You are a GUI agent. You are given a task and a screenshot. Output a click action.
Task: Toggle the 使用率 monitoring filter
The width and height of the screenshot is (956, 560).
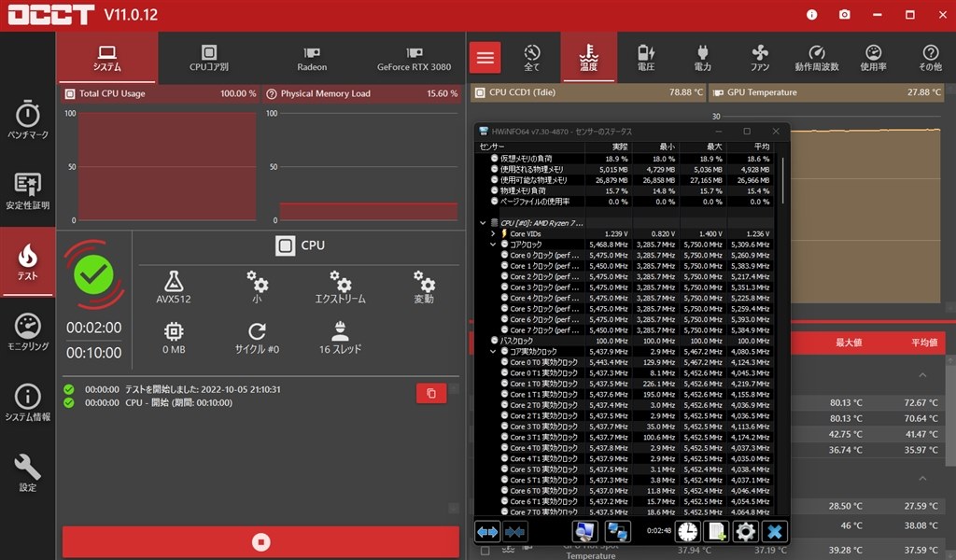[x=872, y=57]
